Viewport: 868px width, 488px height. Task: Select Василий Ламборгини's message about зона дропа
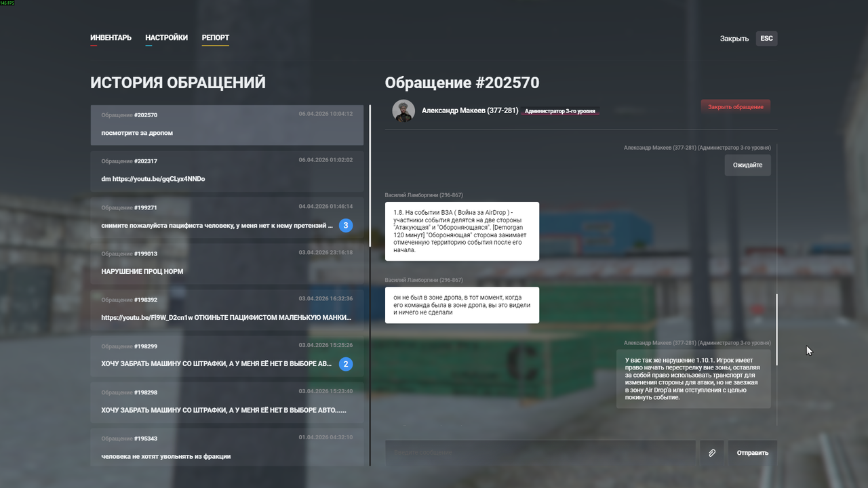(x=462, y=305)
